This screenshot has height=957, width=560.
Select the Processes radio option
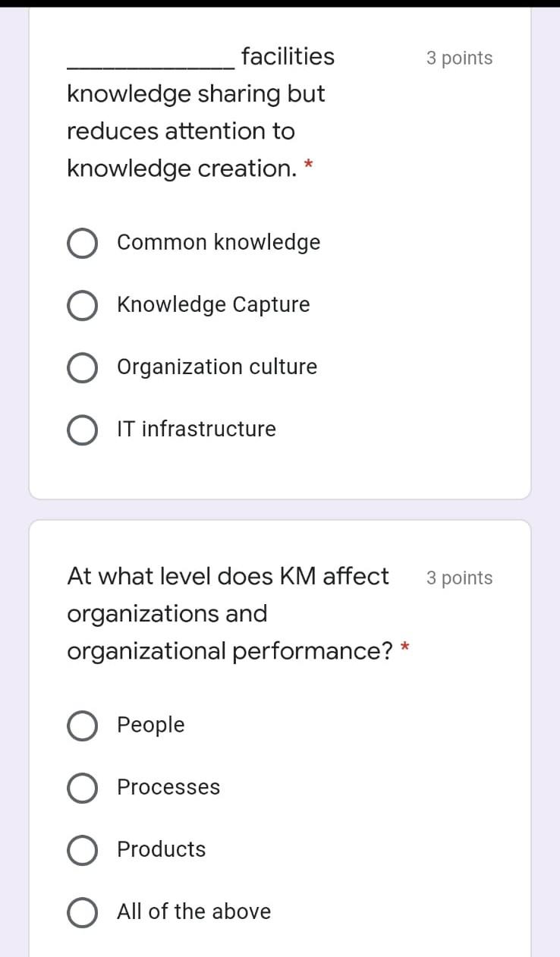coord(82,788)
